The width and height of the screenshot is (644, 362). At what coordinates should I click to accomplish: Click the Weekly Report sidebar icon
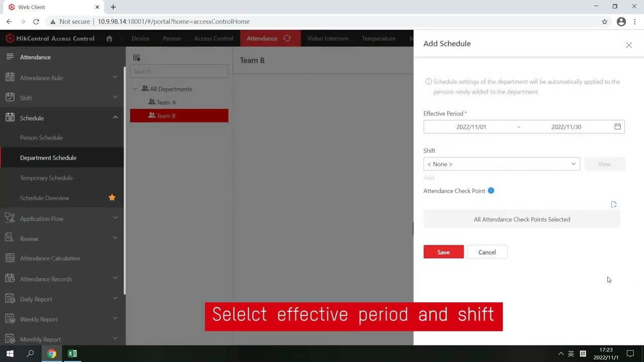point(10,319)
